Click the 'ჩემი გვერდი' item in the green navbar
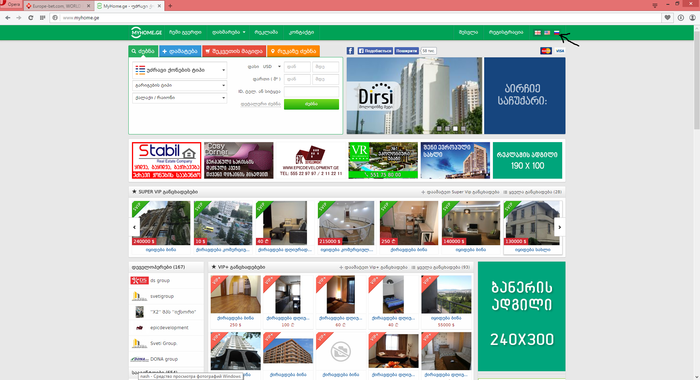The image size is (700, 380). 185,33
